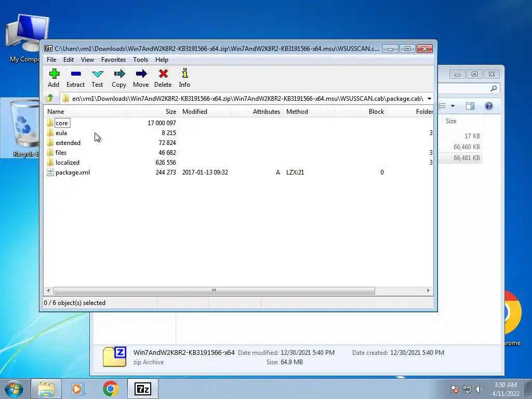This screenshot has width=532, height=399.
Task: Open Help in the Explorer window
Action: (488, 106)
